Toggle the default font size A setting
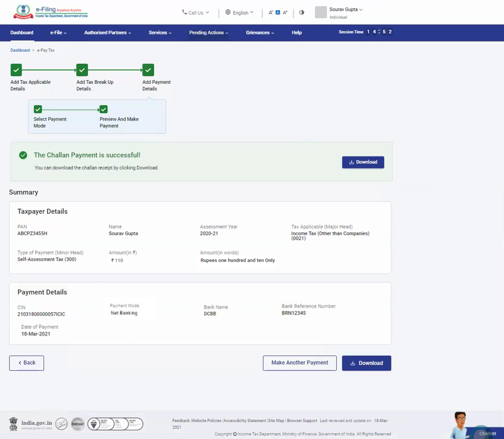The height and width of the screenshot is (439, 504). (x=278, y=13)
